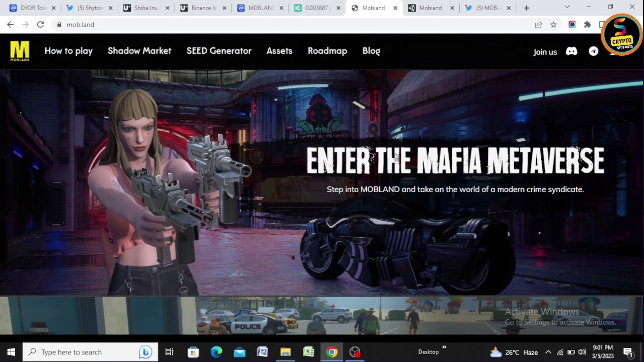Launch Microsoft Edge from taskbar
This screenshot has height=362, width=644.
(x=216, y=352)
